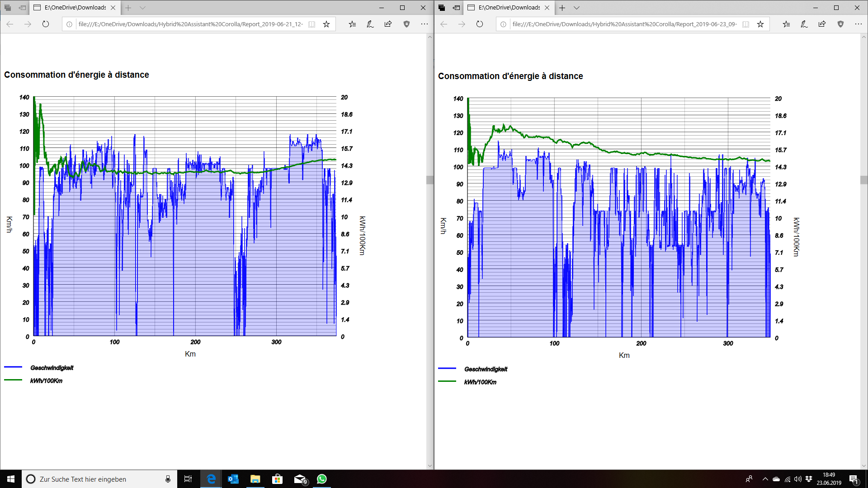Click Geschwindigkeit legend in right chart

[x=486, y=369]
